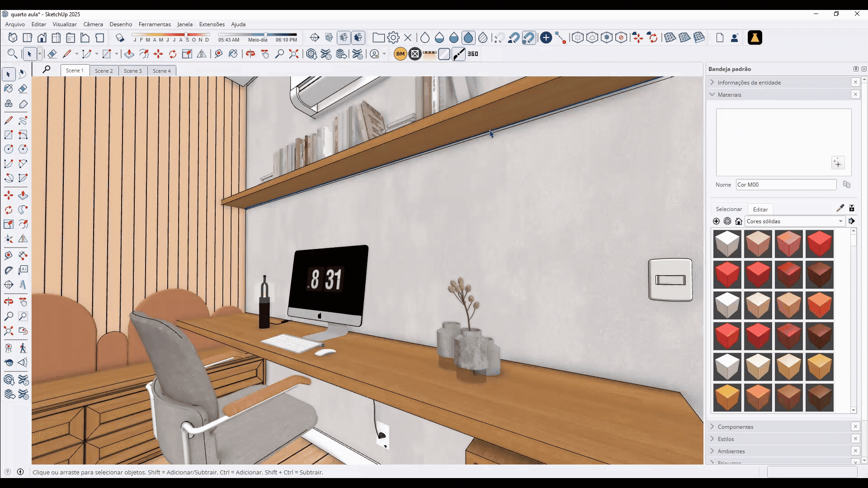The height and width of the screenshot is (488, 868).
Task: Select the Circle tool
Action: (9, 149)
